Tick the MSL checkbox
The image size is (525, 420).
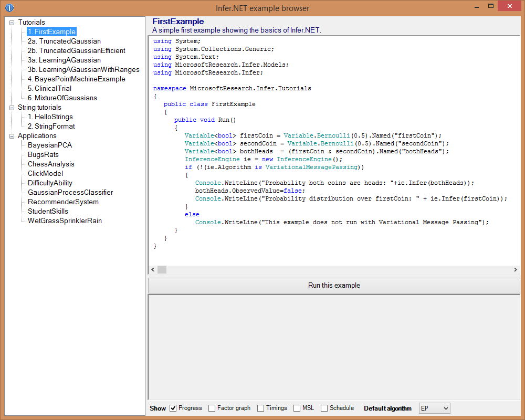[297, 408]
